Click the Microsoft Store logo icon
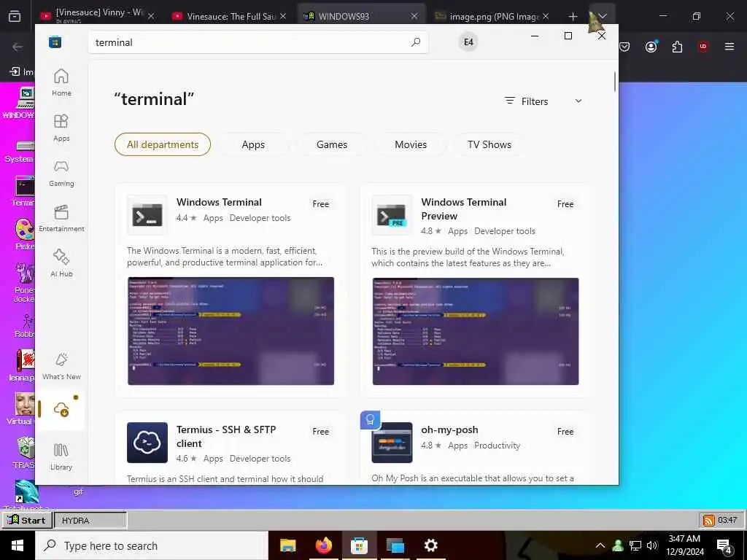The width and height of the screenshot is (747, 560). [x=55, y=42]
